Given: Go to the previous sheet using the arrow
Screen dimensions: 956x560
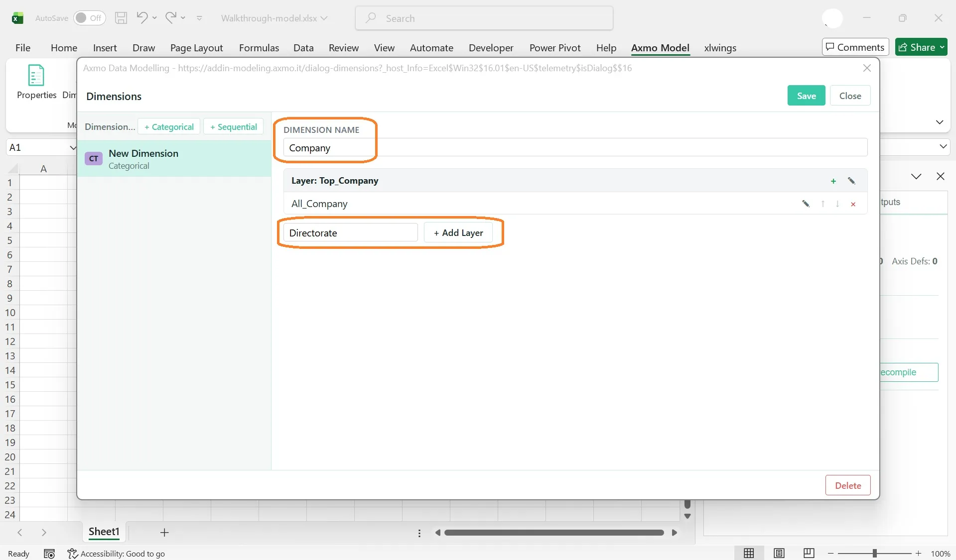Looking at the screenshot, I should [20, 533].
